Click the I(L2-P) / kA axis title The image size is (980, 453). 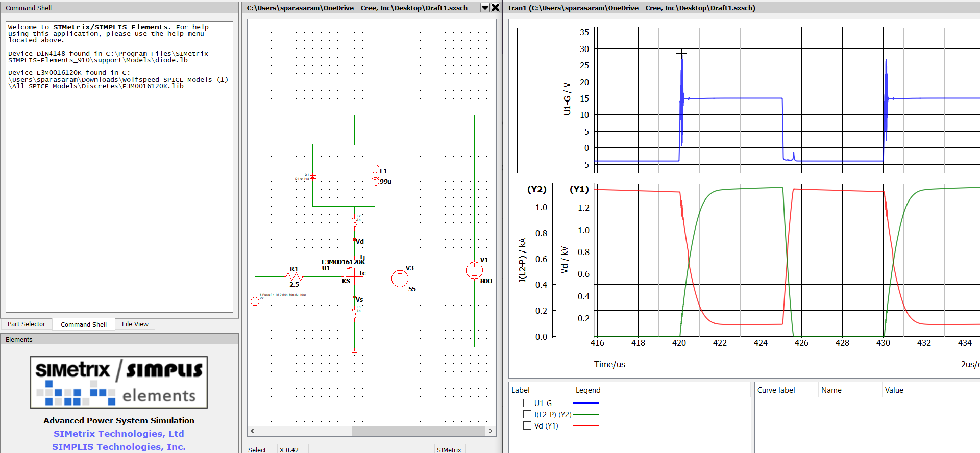click(x=522, y=260)
